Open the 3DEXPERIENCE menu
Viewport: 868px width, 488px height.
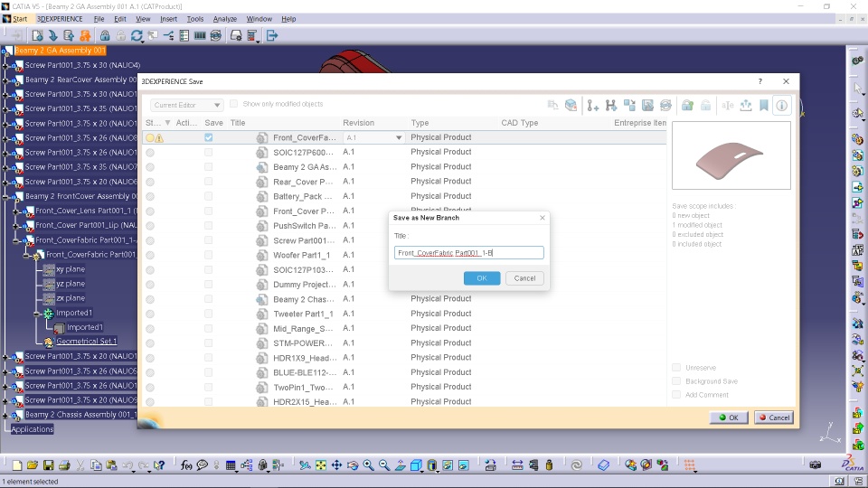[x=60, y=19]
